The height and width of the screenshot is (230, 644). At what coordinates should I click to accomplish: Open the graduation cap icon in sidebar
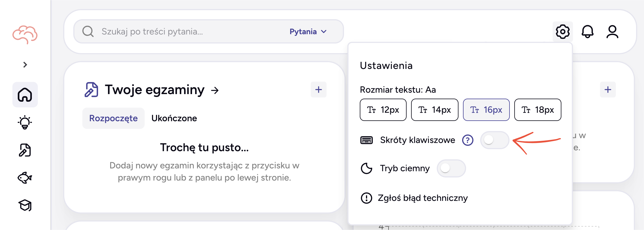pyautogui.click(x=25, y=205)
